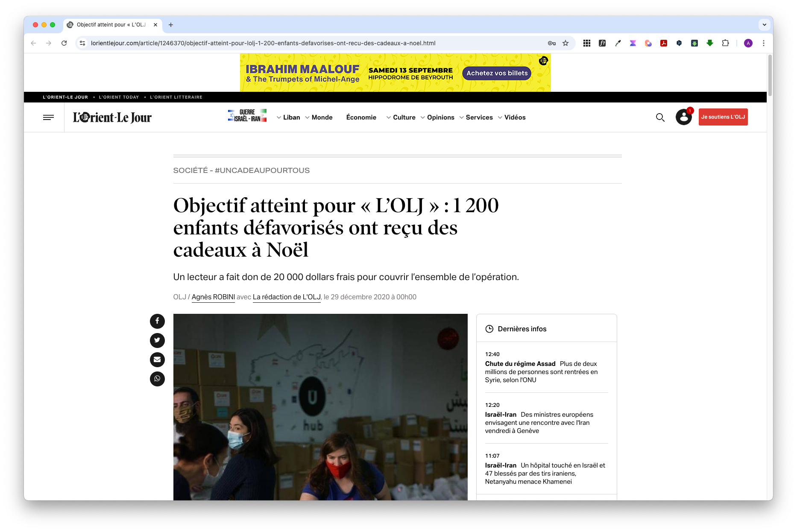Share the article on WhatsApp
Viewport: 797px width, 532px height.
(x=157, y=379)
